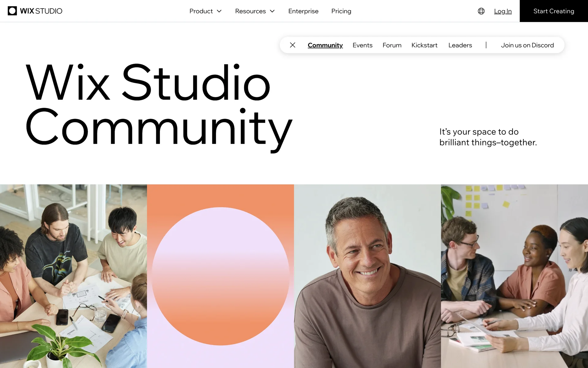Expand the Product dropdown chevron
The width and height of the screenshot is (588, 368).
pyautogui.click(x=219, y=11)
